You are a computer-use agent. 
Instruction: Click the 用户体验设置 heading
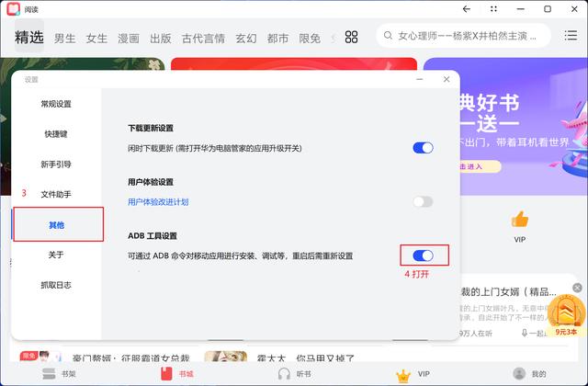tap(151, 182)
